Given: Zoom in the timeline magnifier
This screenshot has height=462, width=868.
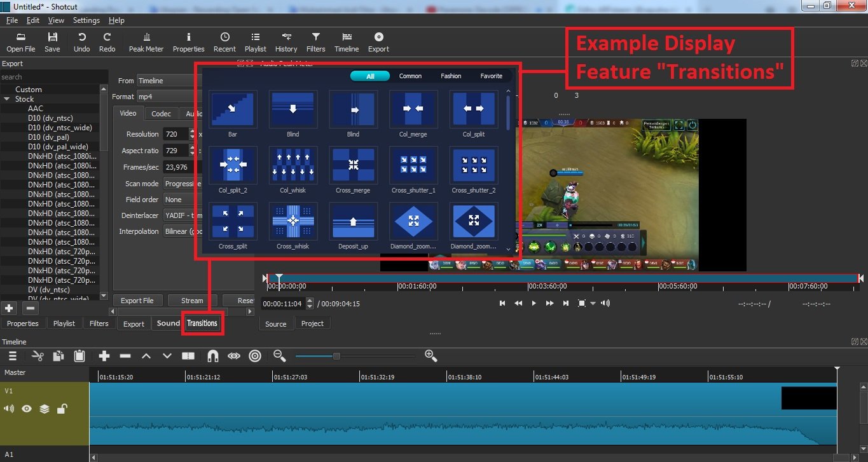Looking at the screenshot, I should coord(431,356).
